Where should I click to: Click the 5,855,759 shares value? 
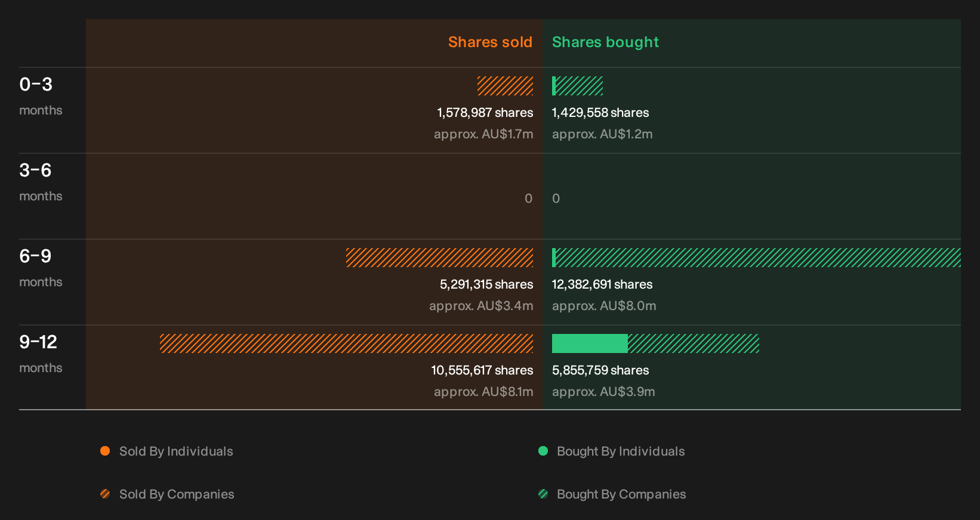600,370
